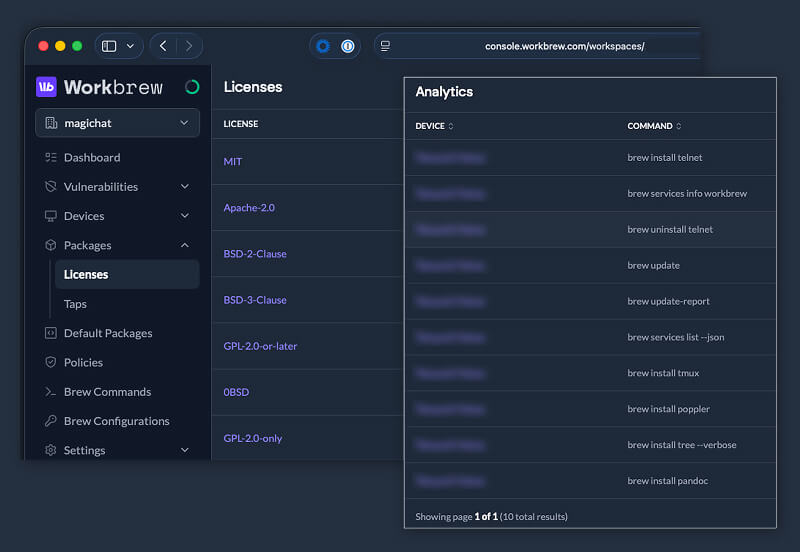Expand the Vulnerabilities section chevron

coord(185,187)
